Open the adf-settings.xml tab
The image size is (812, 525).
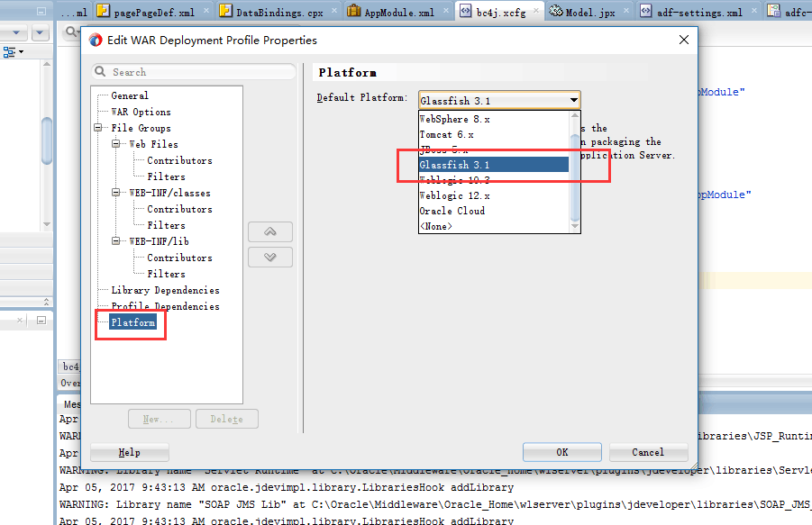[699, 12]
